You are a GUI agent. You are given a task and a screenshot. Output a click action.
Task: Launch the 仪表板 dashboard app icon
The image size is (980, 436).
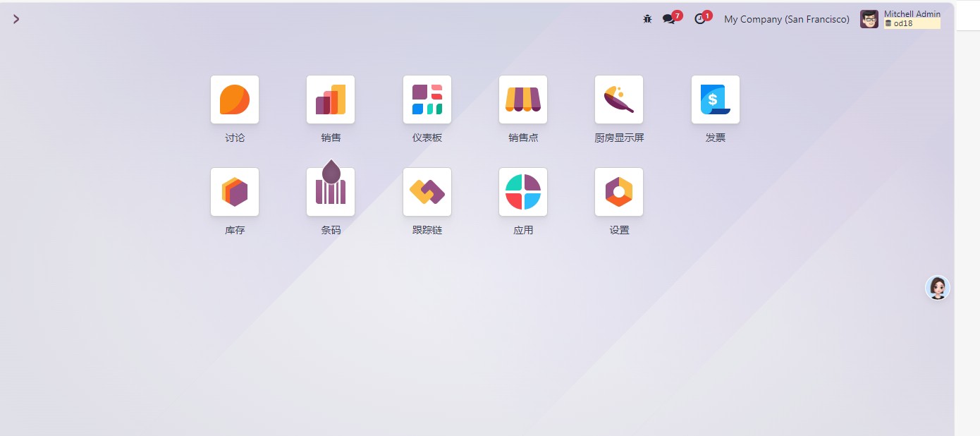(x=427, y=99)
